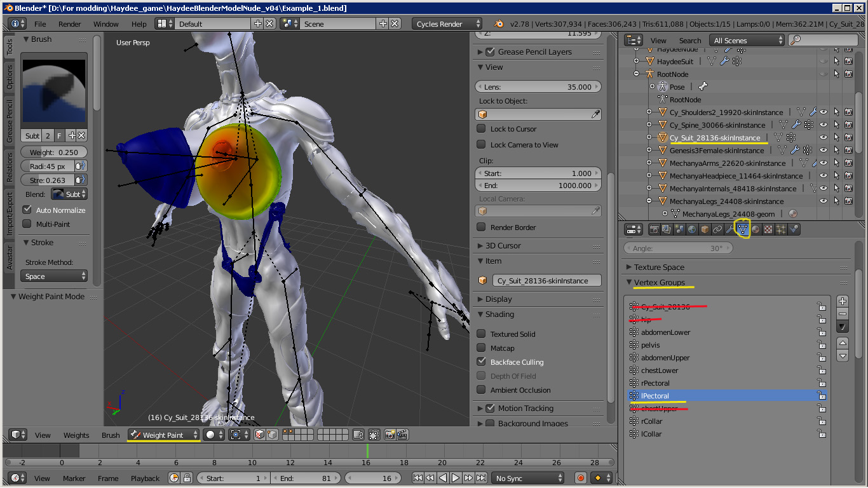Open the World properties tab icon

(692, 229)
